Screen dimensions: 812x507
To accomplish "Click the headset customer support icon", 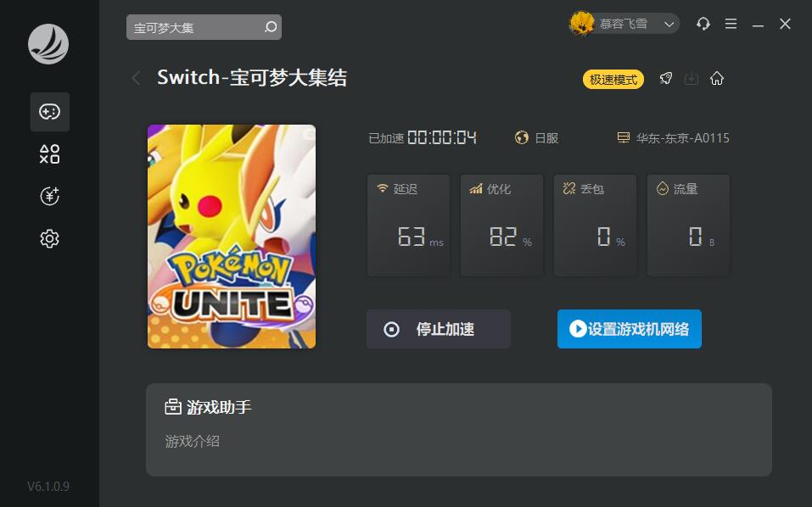I will tap(703, 24).
